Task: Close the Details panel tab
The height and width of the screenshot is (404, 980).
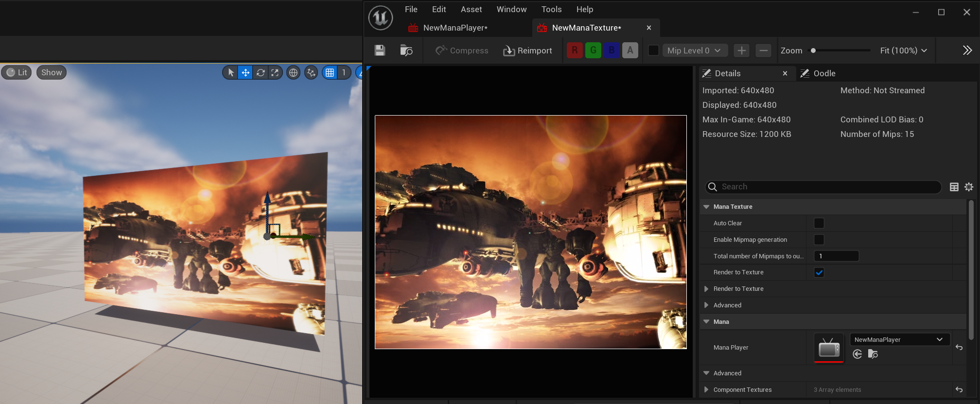Action: pyautogui.click(x=785, y=73)
